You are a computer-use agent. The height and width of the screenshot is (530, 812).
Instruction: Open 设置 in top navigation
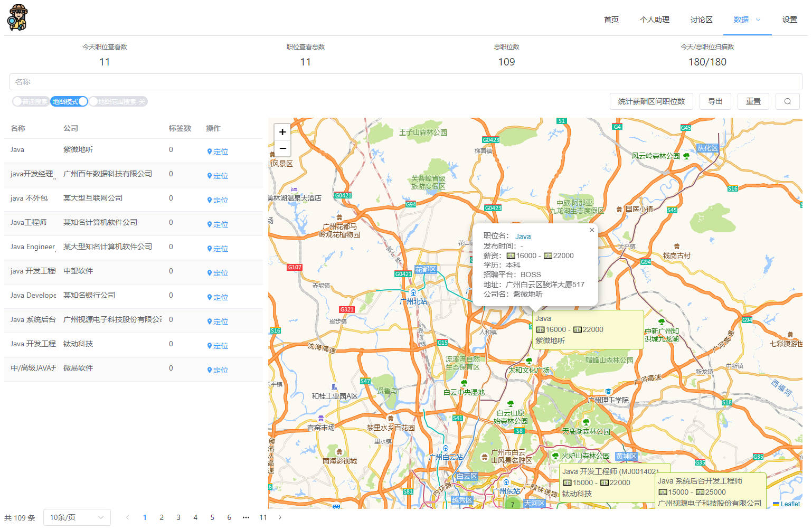pyautogui.click(x=790, y=20)
